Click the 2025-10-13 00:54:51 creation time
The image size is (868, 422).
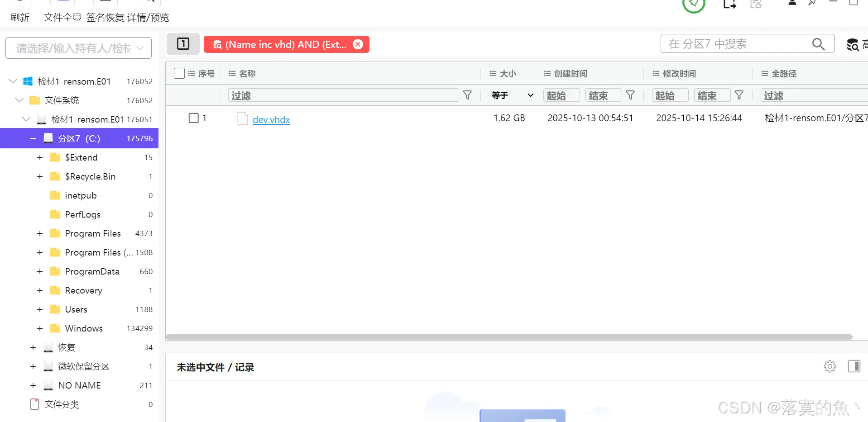[x=590, y=118]
